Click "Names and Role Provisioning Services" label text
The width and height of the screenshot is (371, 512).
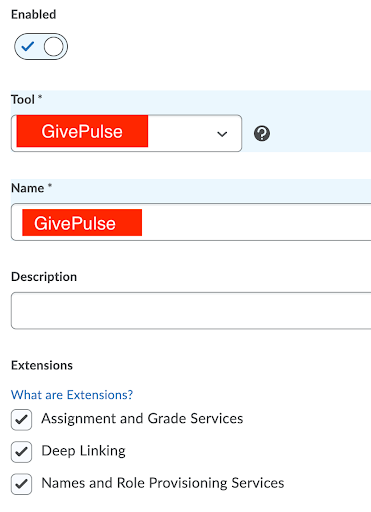[x=163, y=483]
